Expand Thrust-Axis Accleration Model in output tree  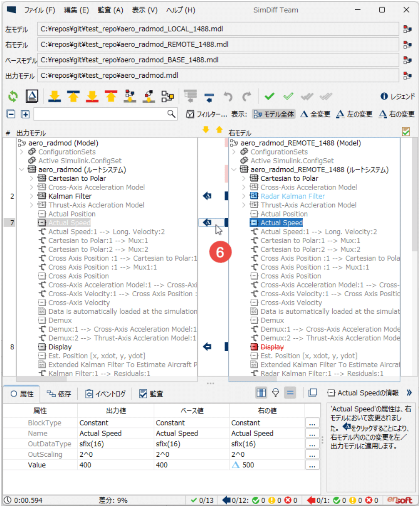[32, 205]
